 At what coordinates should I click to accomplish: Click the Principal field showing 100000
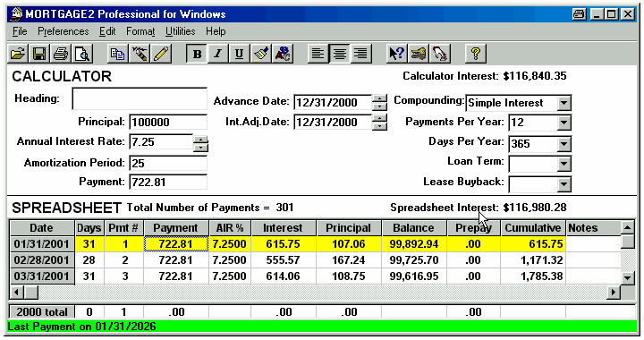(x=168, y=122)
